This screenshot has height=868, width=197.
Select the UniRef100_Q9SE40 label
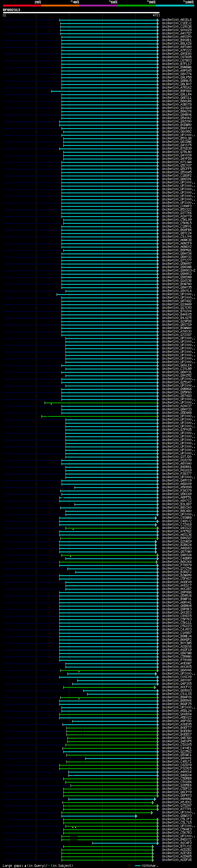[176, 54]
